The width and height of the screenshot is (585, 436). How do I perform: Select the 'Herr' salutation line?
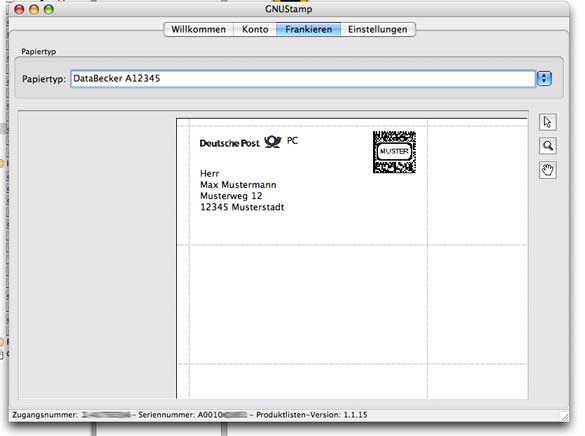pos(209,173)
